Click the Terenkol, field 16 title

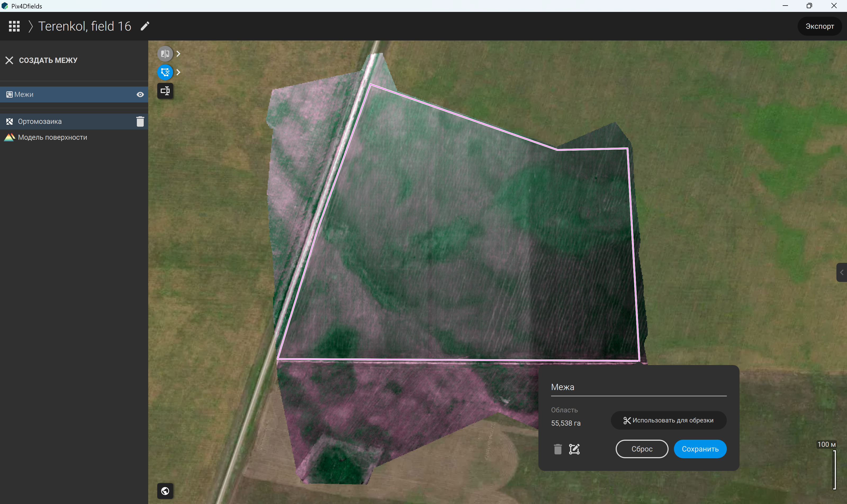pos(84,26)
